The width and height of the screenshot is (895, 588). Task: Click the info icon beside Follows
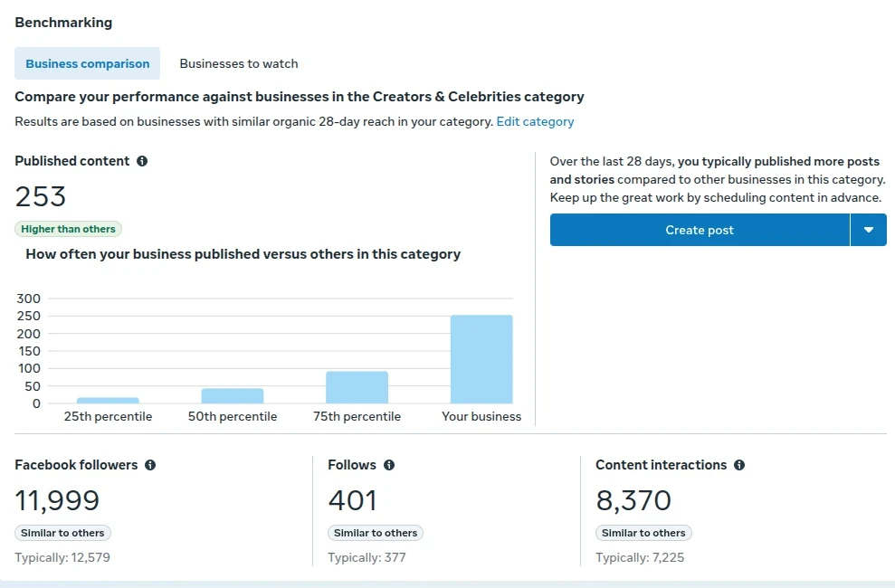(389, 465)
